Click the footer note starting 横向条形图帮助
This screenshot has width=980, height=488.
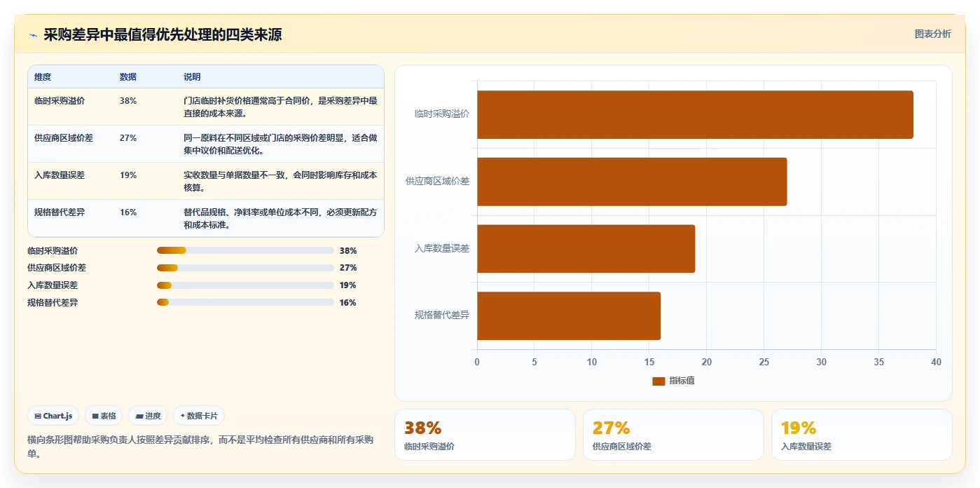click(200, 447)
